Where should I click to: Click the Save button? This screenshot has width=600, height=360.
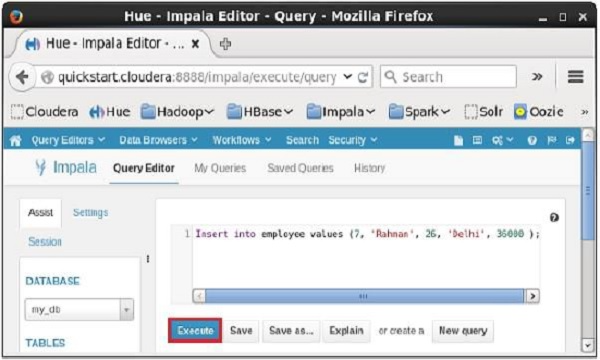(241, 331)
